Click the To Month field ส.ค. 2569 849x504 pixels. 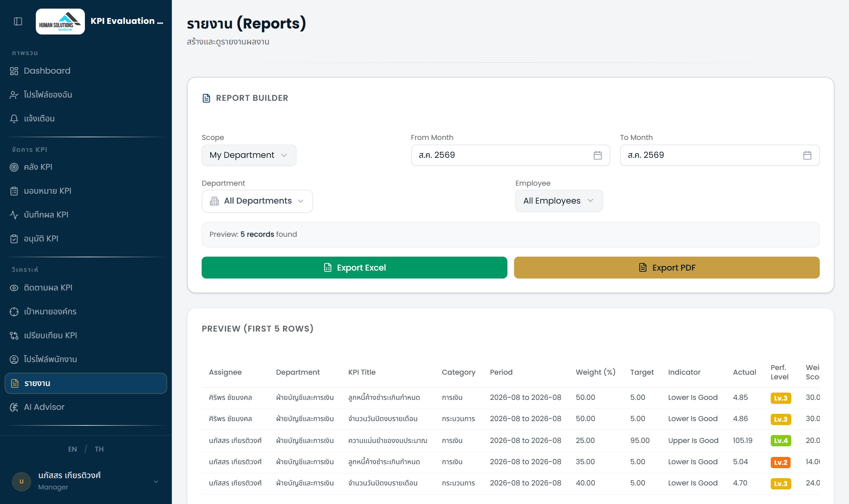[x=719, y=155]
